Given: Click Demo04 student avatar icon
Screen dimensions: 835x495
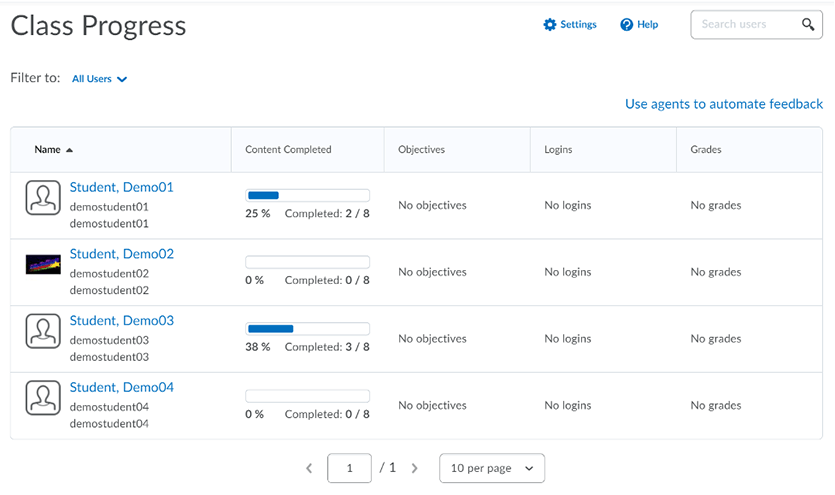Looking at the screenshot, I should (43, 398).
